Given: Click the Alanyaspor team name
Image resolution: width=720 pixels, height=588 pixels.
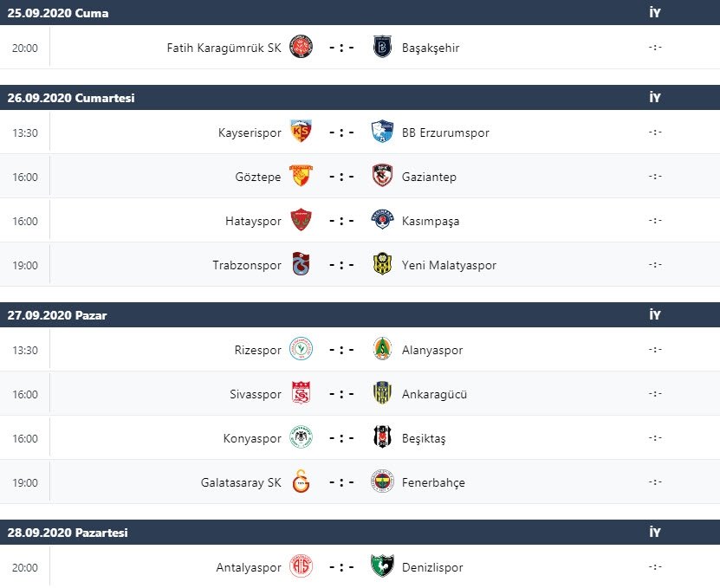Looking at the screenshot, I should click(x=433, y=350).
